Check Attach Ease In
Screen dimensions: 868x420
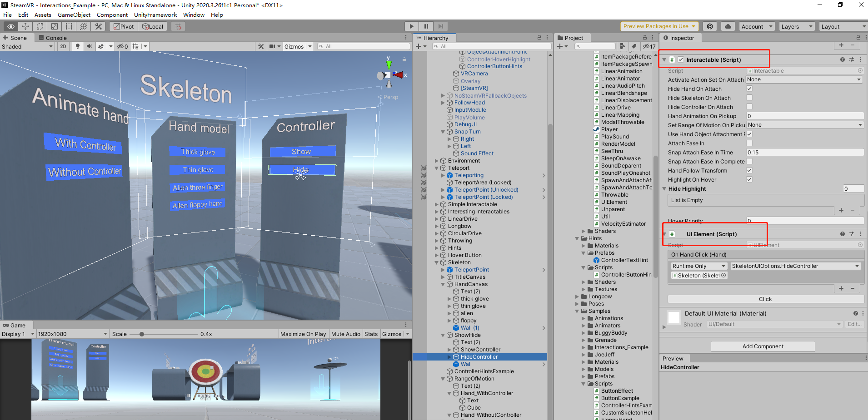(749, 143)
